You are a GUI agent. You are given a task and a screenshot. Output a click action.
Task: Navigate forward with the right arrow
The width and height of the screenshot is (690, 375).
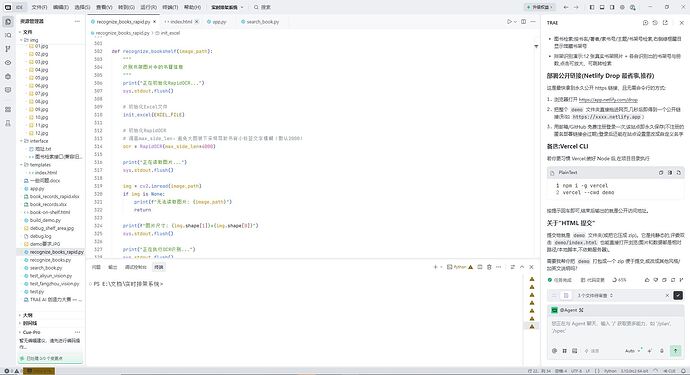[x=576, y=7]
